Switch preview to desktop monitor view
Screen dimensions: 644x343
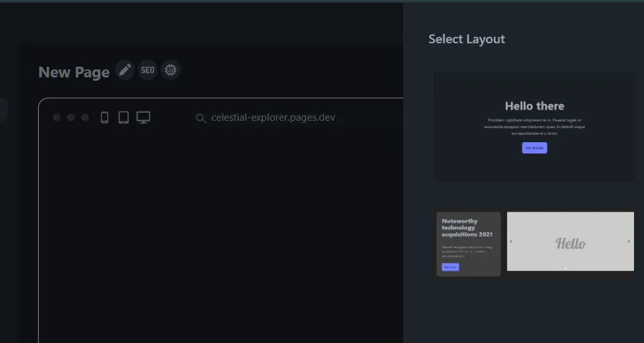(143, 117)
